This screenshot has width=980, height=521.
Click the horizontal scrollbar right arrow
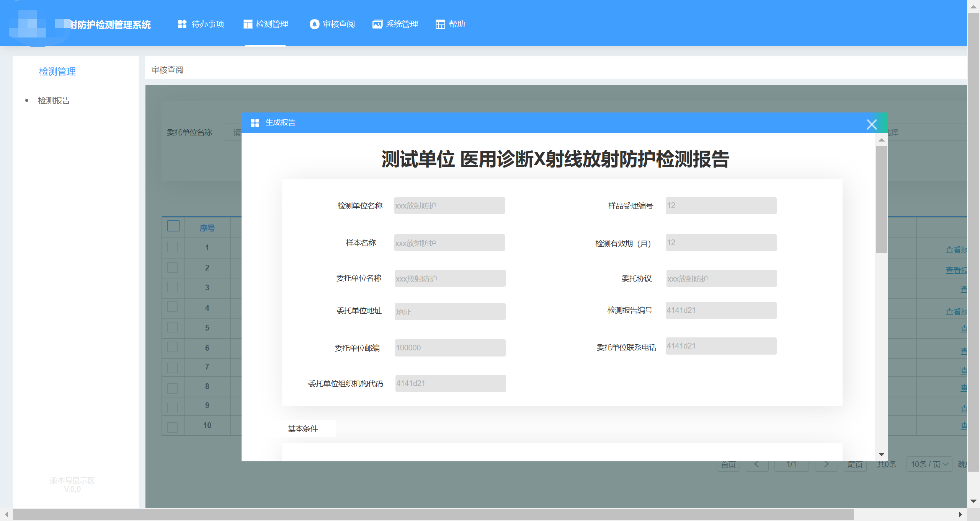coord(960,514)
